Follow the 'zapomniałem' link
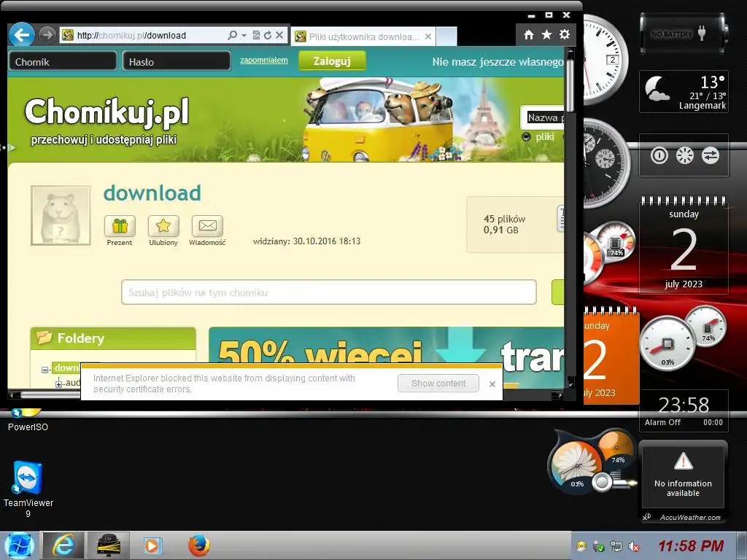 click(x=263, y=60)
